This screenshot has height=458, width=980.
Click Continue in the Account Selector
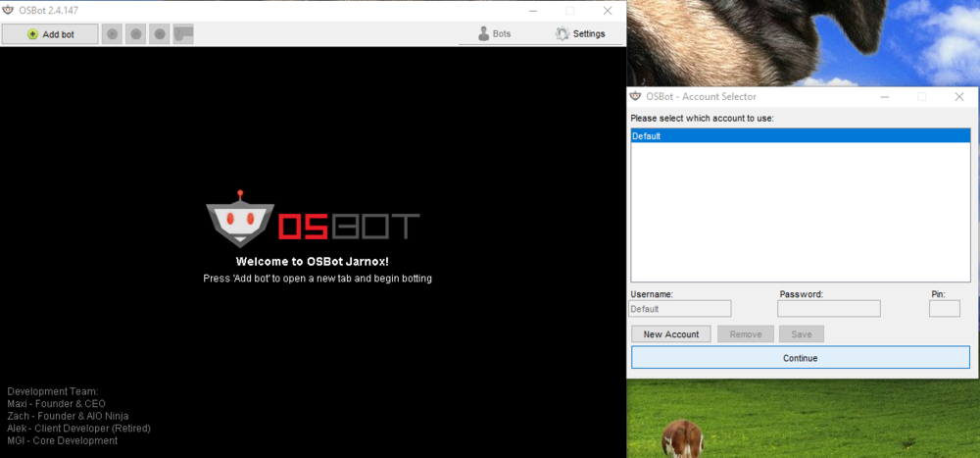pos(800,358)
